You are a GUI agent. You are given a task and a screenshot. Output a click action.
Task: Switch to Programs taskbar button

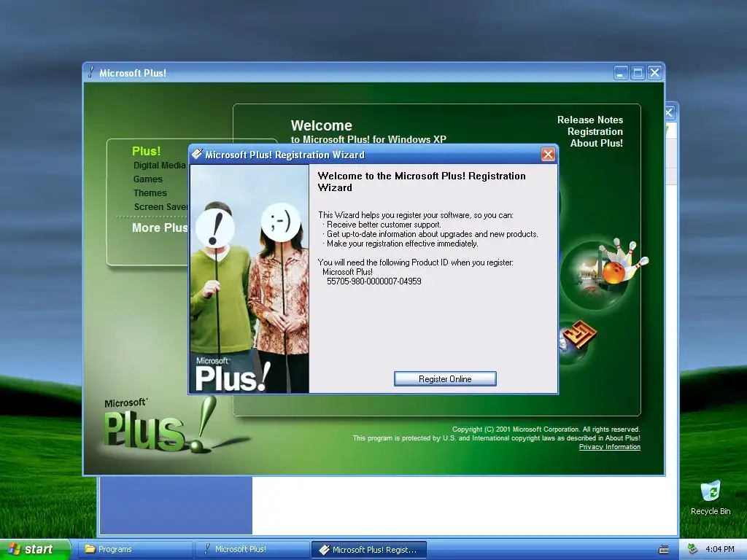pos(135,549)
